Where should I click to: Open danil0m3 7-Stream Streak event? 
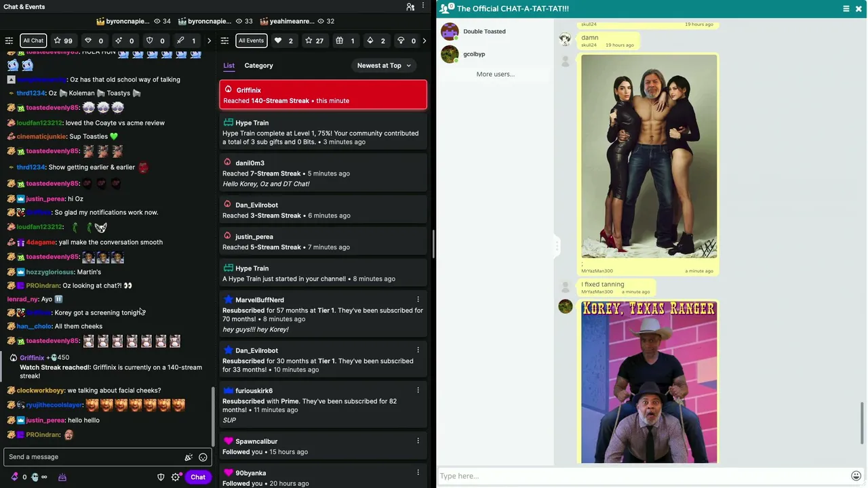[x=323, y=173]
